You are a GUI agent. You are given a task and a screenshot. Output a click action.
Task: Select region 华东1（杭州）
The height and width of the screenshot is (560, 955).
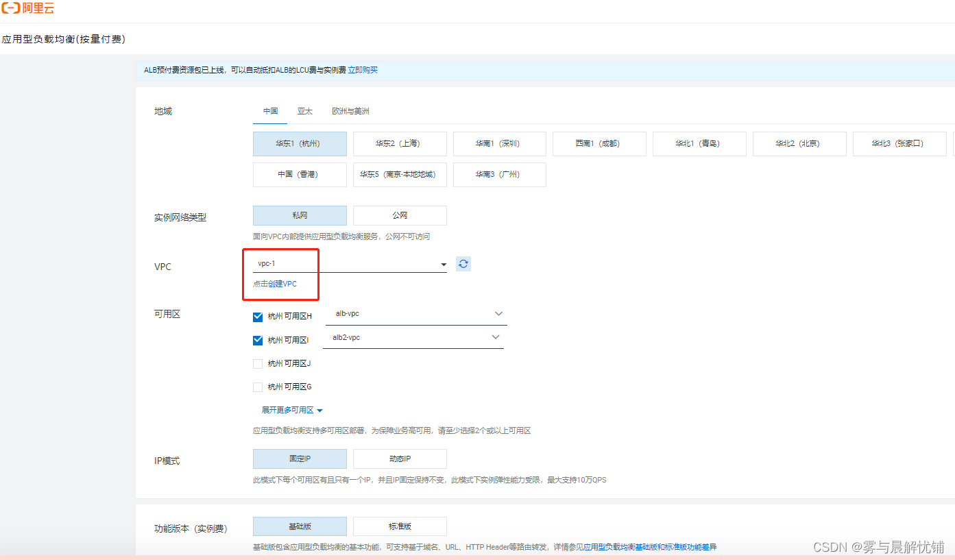300,144
